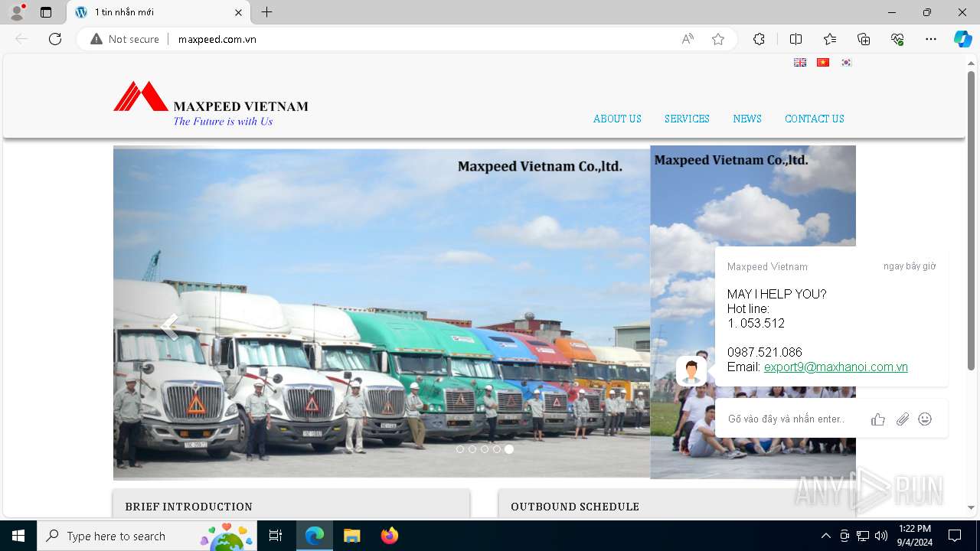Switch site language to English flag

click(800, 63)
